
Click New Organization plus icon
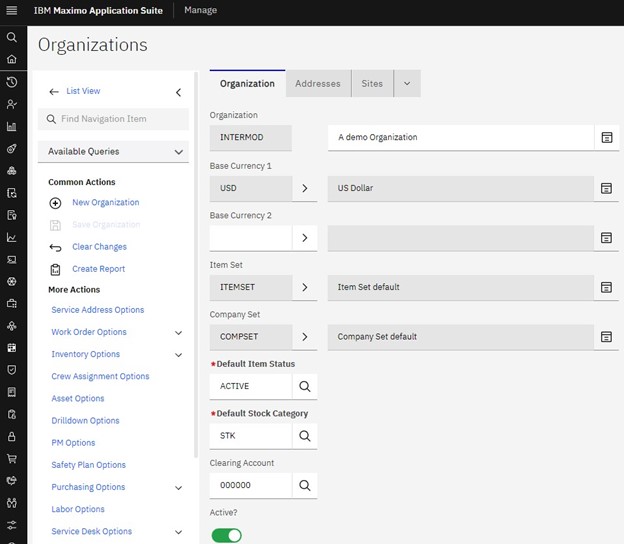click(55, 203)
